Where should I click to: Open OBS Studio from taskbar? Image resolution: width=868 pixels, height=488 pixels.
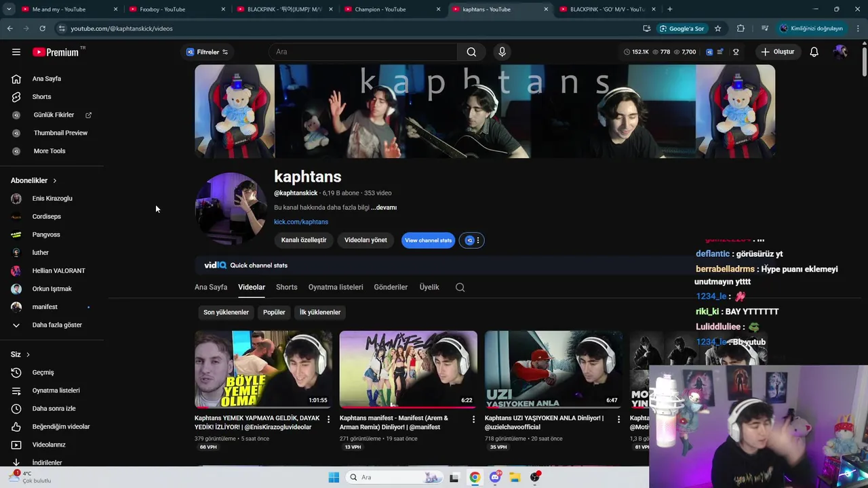(x=535, y=477)
